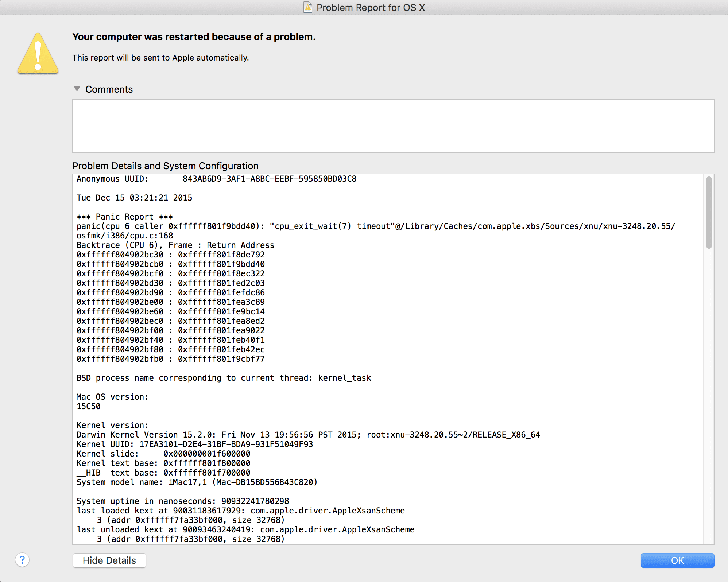Click the 'Backtrace (CPU 6), Frame : Return Address' line
This screenshot has height=582, width=728.
pos(175,245)
